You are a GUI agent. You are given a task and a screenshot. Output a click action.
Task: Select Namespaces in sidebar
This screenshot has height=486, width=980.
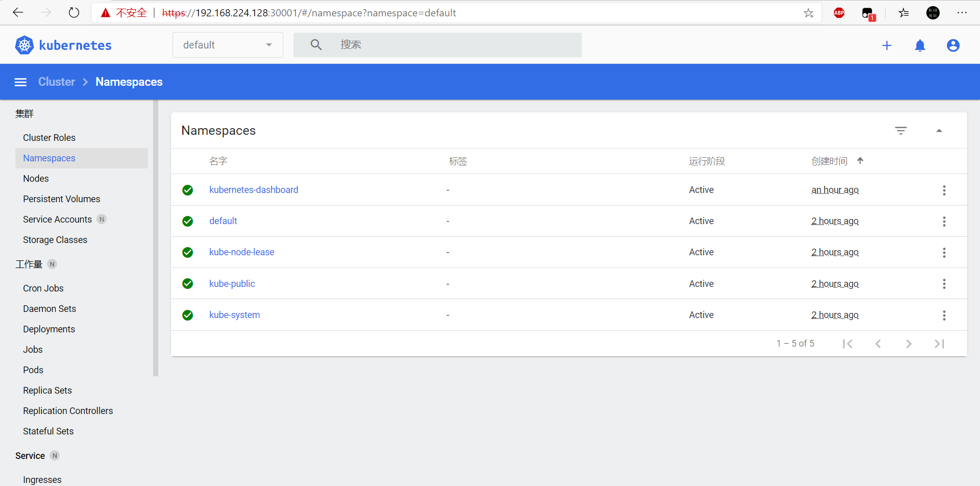coord(82,158)
